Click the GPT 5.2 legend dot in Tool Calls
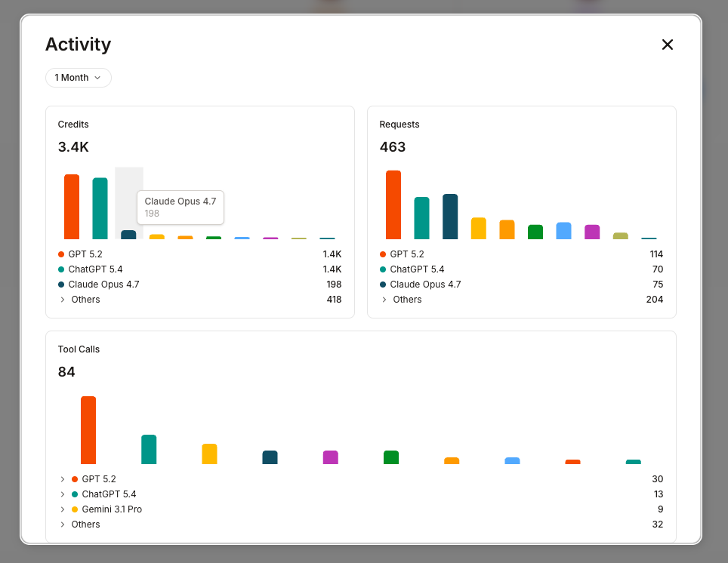 click(73, 479)
